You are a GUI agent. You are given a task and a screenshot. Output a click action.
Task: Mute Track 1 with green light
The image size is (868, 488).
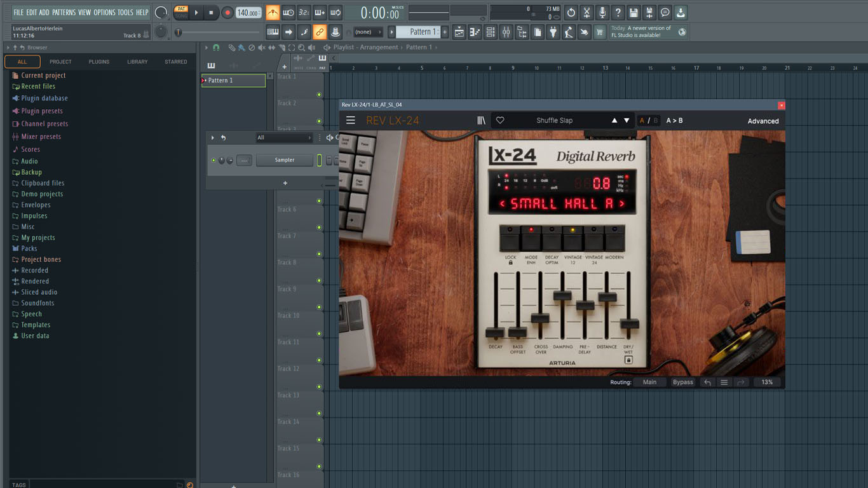[x=319, y=95]
